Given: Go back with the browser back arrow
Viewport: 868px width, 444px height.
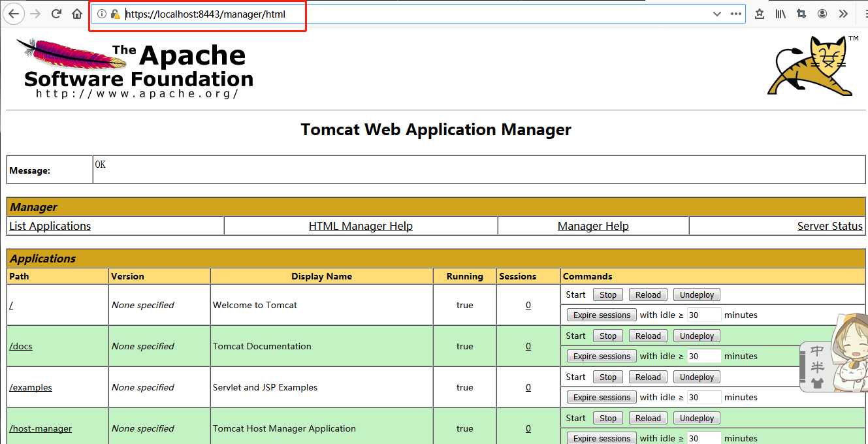Looking at the screenshot, I should pos(14,14).
